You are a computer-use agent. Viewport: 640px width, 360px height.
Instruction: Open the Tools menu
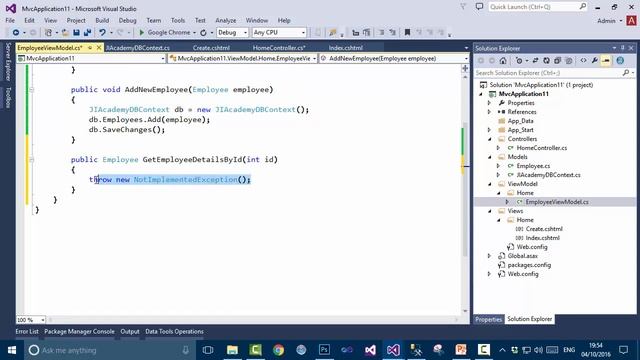[178, 20]
